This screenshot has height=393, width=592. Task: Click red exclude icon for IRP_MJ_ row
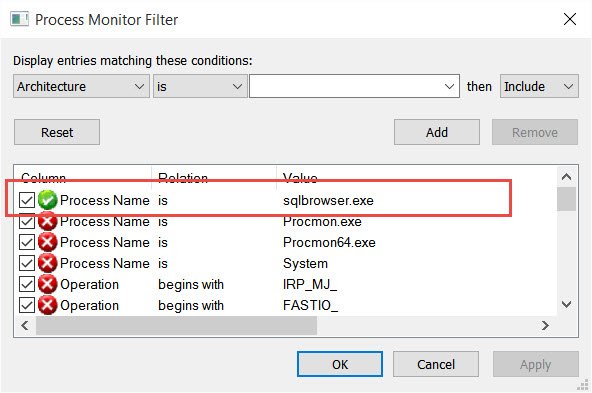(x=47, y=284)
